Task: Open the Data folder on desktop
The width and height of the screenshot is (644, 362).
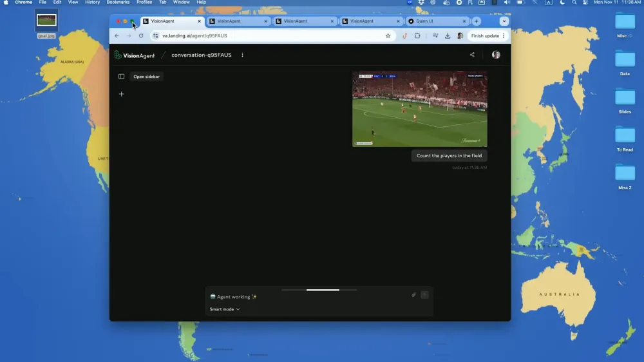Action: 625,63
